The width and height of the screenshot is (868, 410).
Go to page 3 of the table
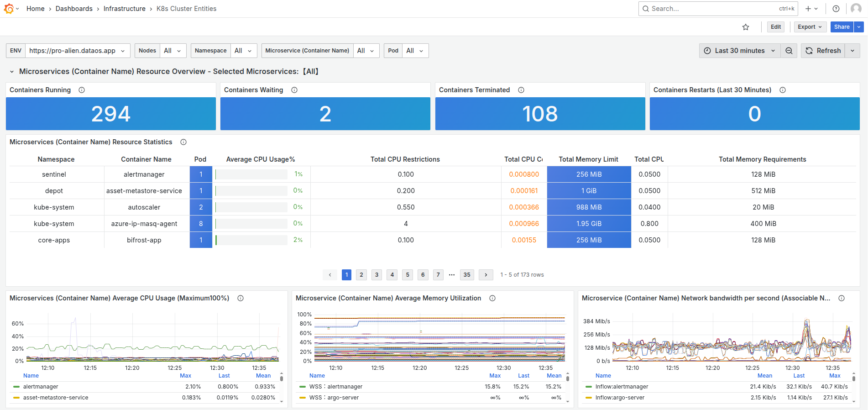pos(376,274)
